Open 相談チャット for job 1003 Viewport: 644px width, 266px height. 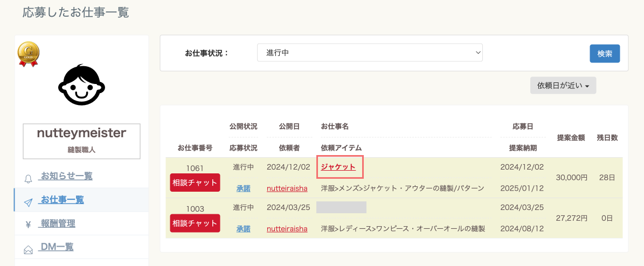pos(195,223)
